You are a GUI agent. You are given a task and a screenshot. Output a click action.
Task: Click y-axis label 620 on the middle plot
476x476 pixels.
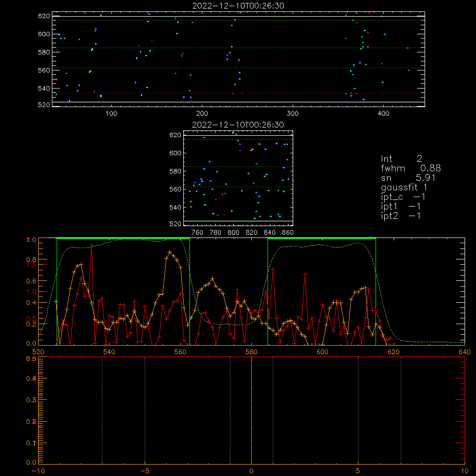point(176,135)
